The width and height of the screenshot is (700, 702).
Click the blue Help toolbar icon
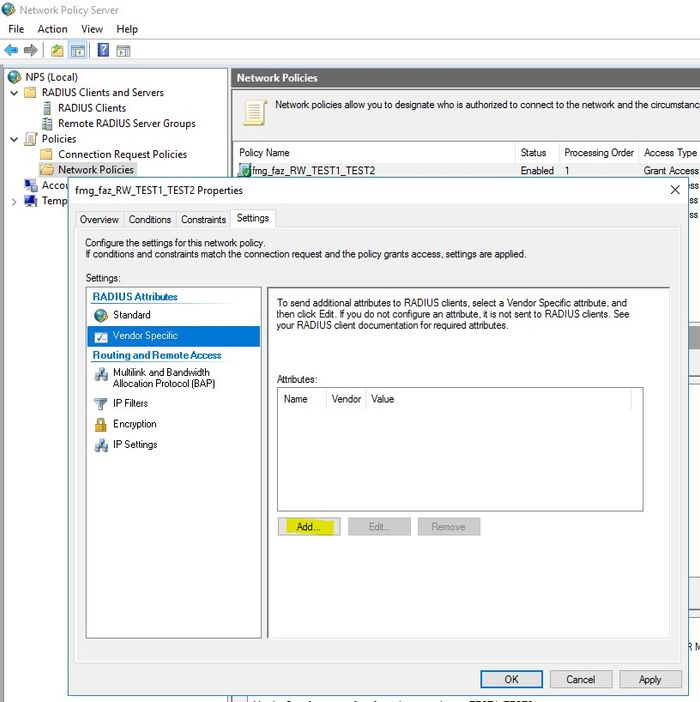[x=103, y=50]
